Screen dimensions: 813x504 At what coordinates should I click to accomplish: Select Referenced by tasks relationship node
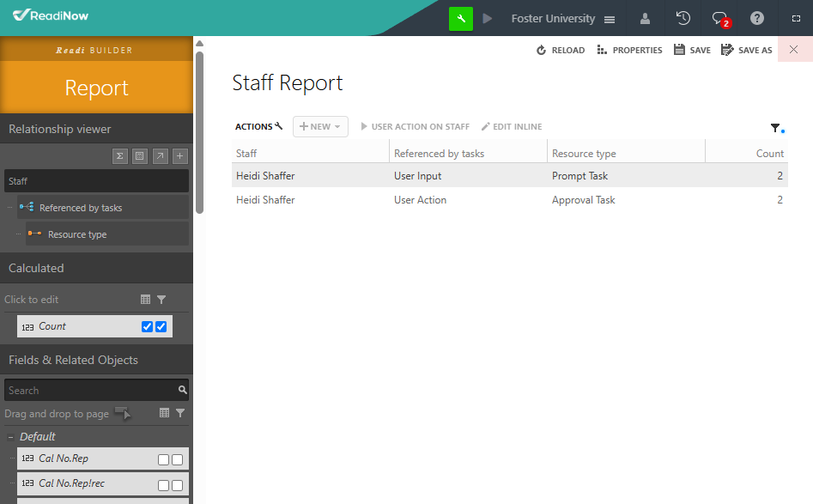(103, 208)
